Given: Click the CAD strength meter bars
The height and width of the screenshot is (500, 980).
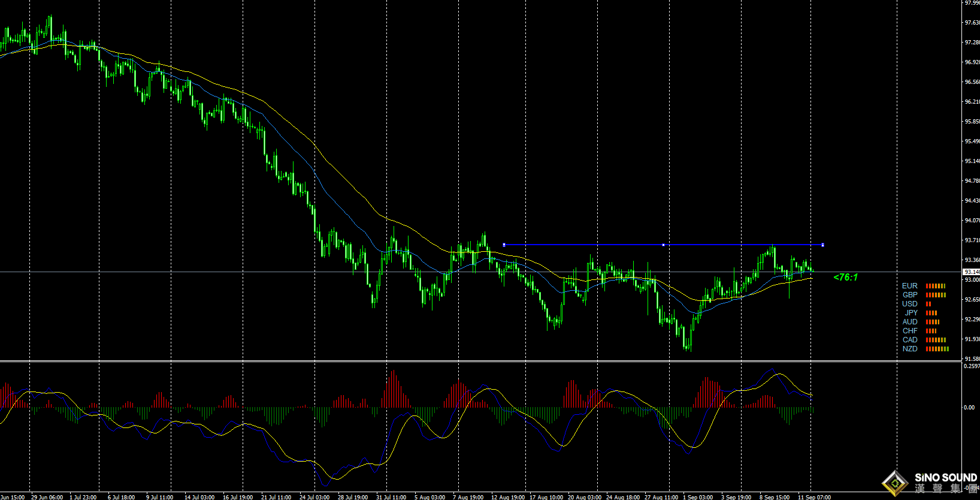Looking at the screenshot, I should pyautogui.click(x=936, y=340).
